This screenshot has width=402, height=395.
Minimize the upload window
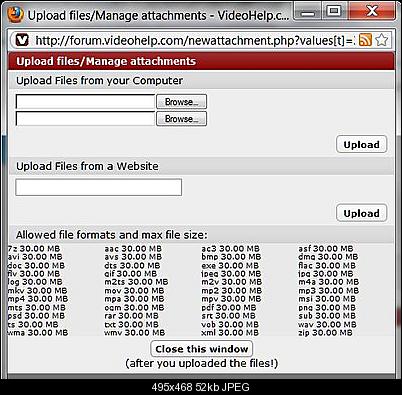point(309,12)
